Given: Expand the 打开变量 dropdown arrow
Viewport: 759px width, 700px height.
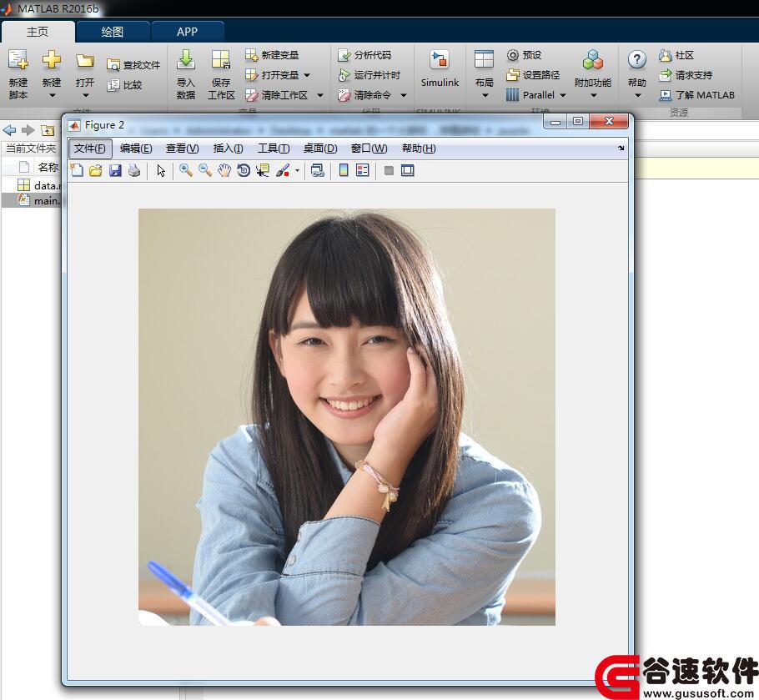Looking at the screenshot, I should click(307, 76).
